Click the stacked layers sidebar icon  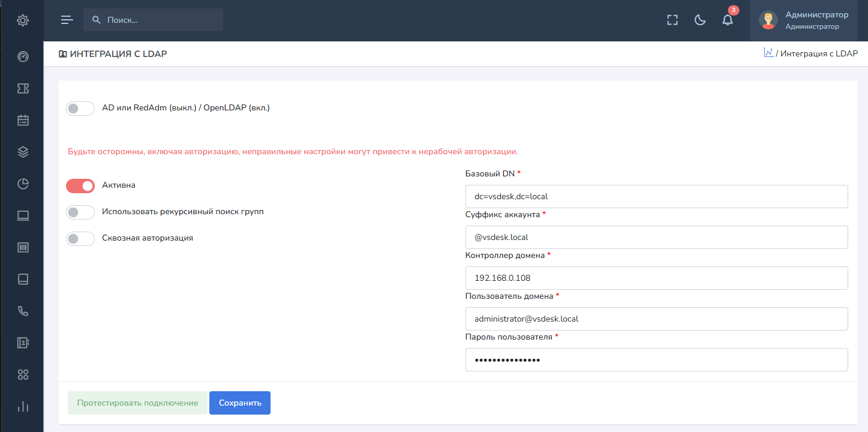coord(23,152)
